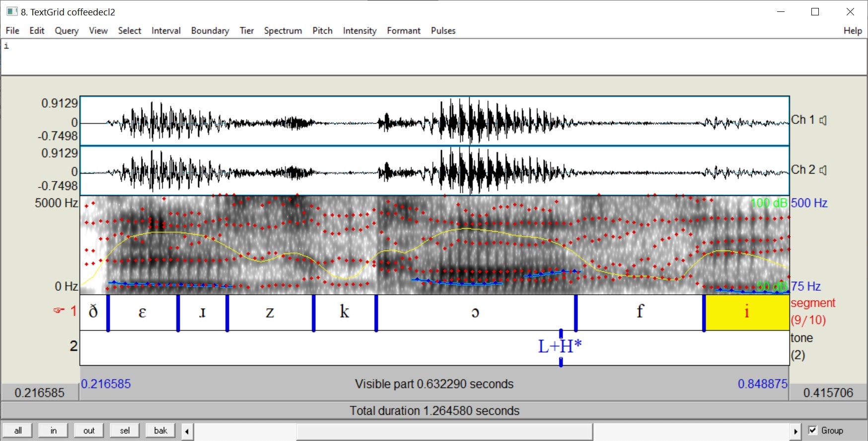Click the label text entry field
868x441 pixels.
pyautogui.click(x=434, y=57)
